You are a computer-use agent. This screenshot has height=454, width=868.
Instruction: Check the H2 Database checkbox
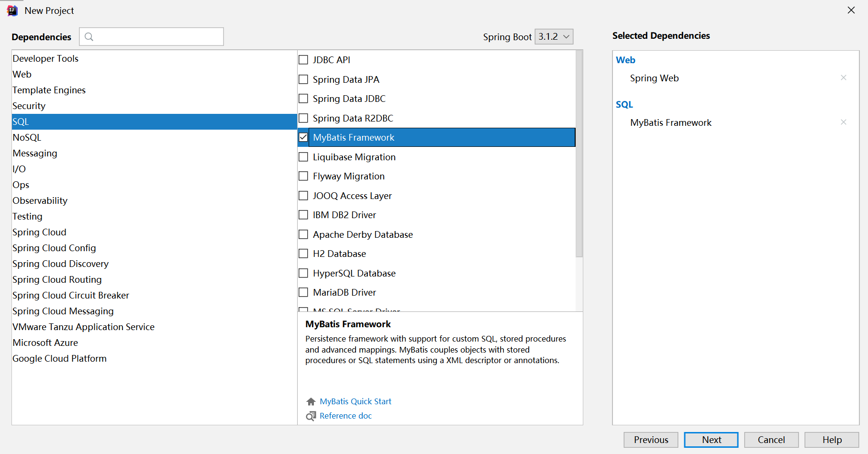pos(303,254)
